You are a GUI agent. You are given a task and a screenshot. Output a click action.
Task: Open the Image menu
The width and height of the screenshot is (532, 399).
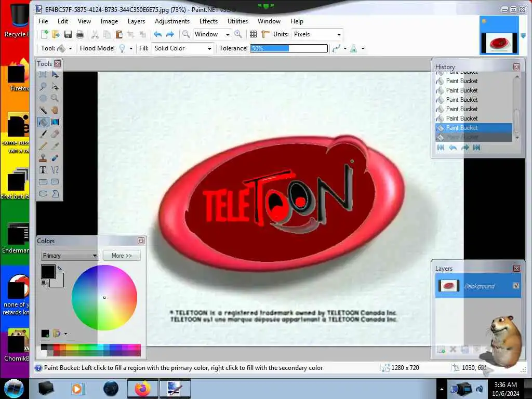pos(109,21)
